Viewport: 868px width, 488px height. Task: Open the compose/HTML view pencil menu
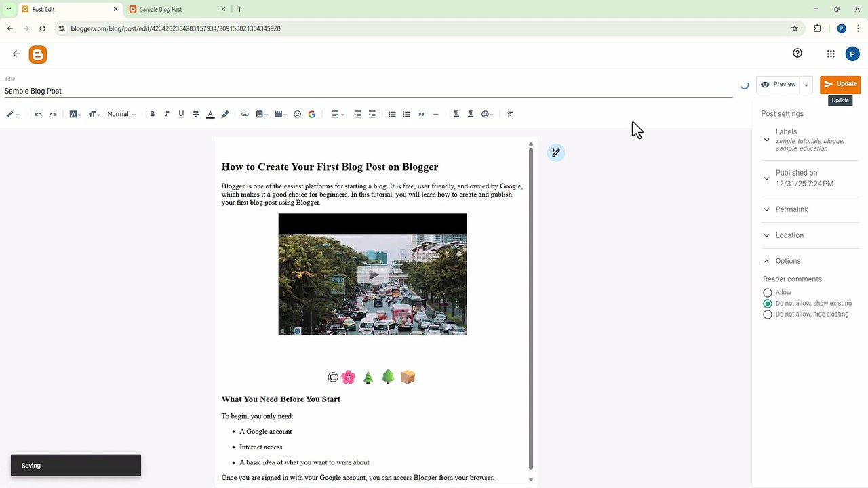click(x=12, y=114)
